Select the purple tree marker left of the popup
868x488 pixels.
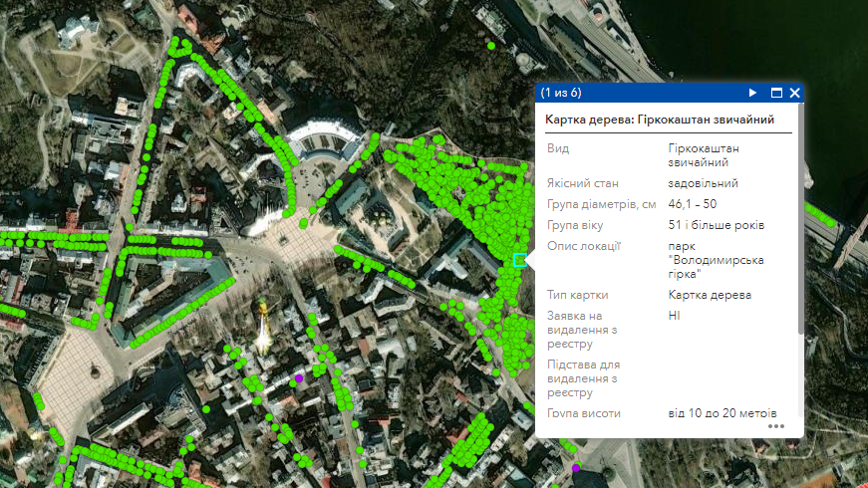click(x=297, y=378)
